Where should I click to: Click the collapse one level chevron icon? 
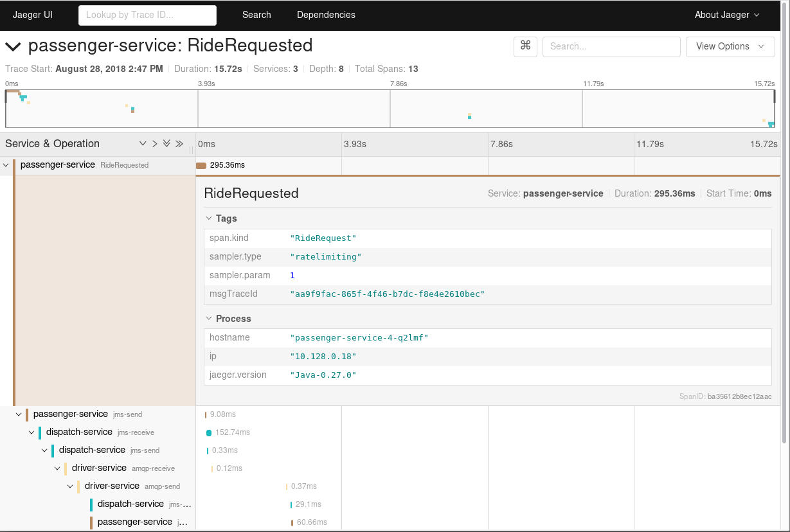pyautogui.click(x=154, y=143)
